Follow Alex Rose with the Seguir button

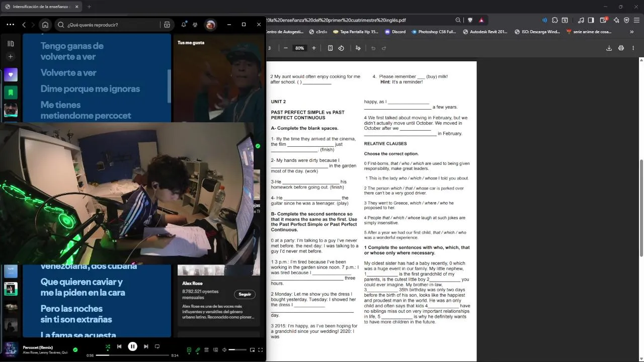coord(245,294)
